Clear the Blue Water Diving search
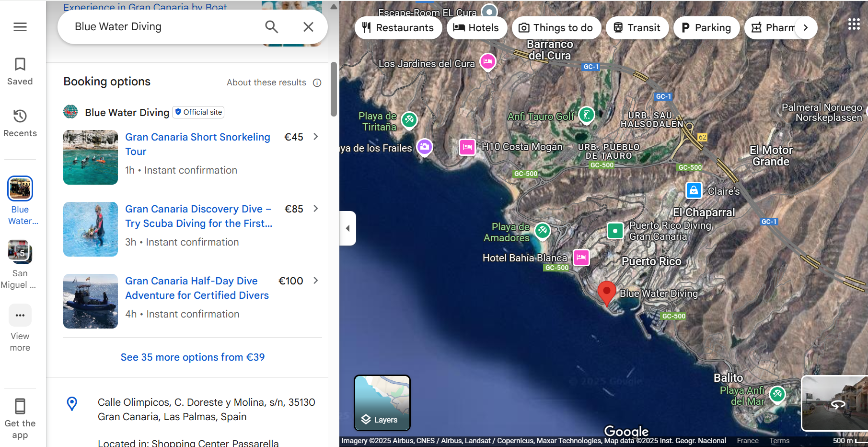The width and height of the screenshot is (868, 447). 308,27
